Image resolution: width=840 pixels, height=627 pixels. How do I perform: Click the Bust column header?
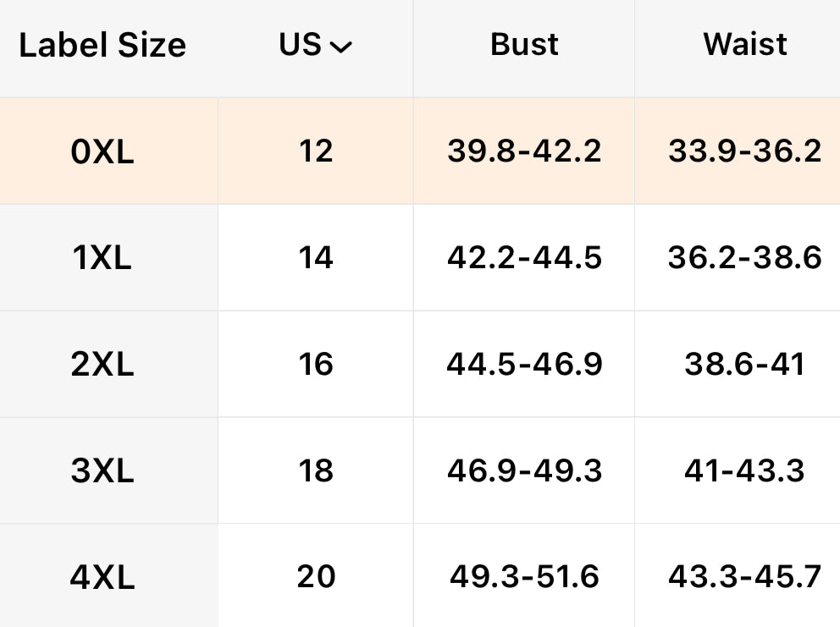(524, 45)
